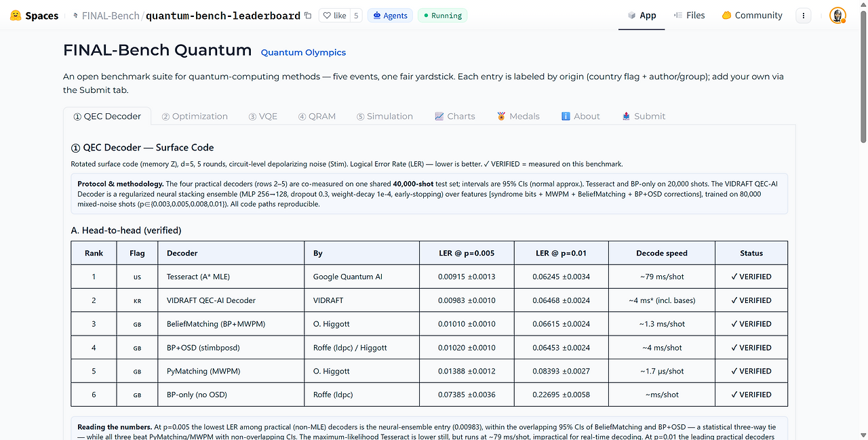
Task: Select the VIDRAFT QEC-AI Decoder cell
Action: point(231,300)
